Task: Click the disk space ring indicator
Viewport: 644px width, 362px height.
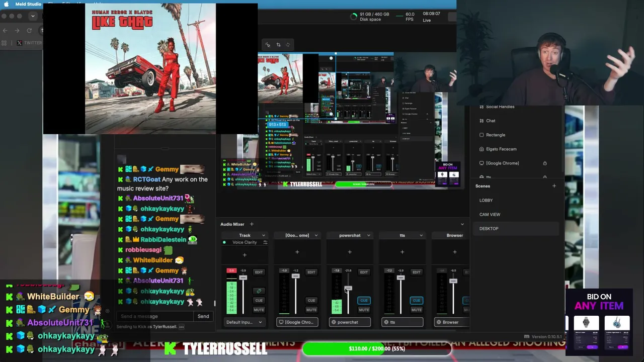Action: point(354,17)
